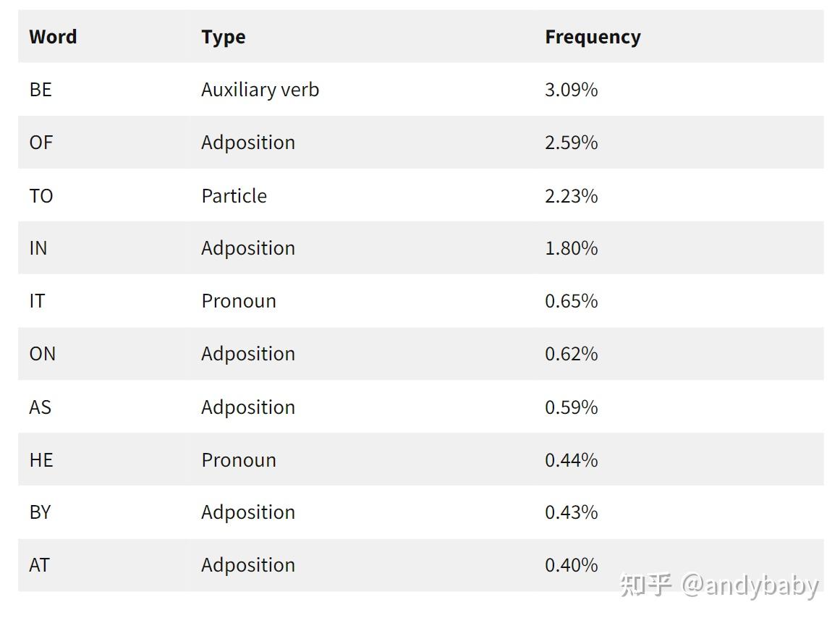Click the word TO cell
Screen dimensions: 840x623
[41, 195]
